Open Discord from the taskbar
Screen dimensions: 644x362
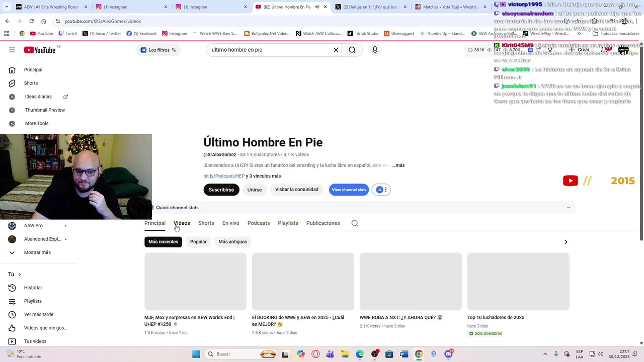click(448, 354)
